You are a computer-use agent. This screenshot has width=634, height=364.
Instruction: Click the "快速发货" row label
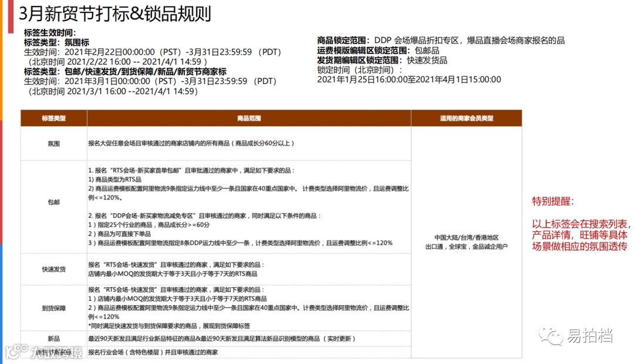pos(54,269)
